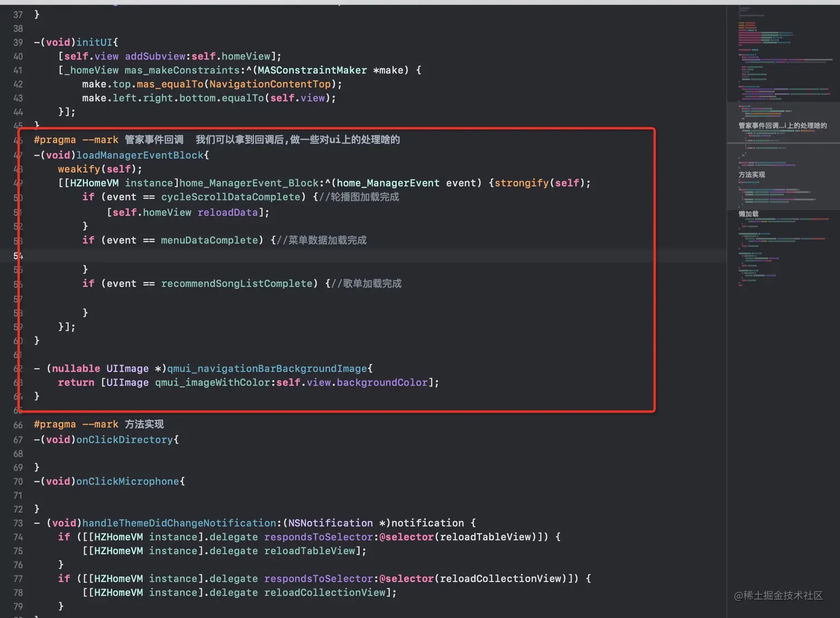Image resolution: width=840 pixels, height=618 pixels.
Task: Click line number 43 in gutter
Action: coord(18,98)
